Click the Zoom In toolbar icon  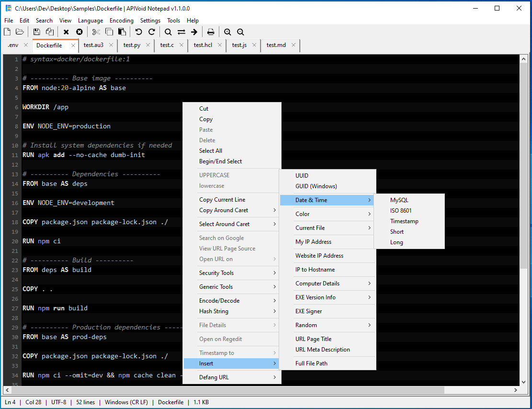(227, 32)
